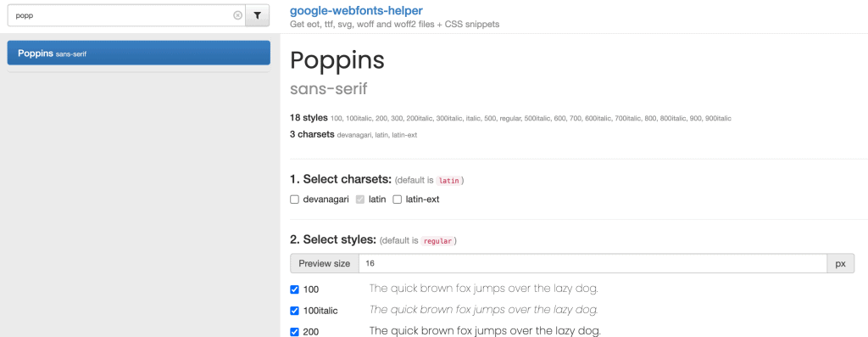
Task: Toggle the greyed latin charset checkbox
Action: point(360,199)
